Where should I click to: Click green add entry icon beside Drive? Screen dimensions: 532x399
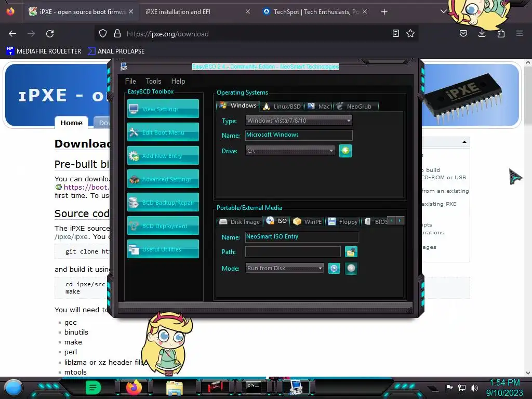coord(345,151)
